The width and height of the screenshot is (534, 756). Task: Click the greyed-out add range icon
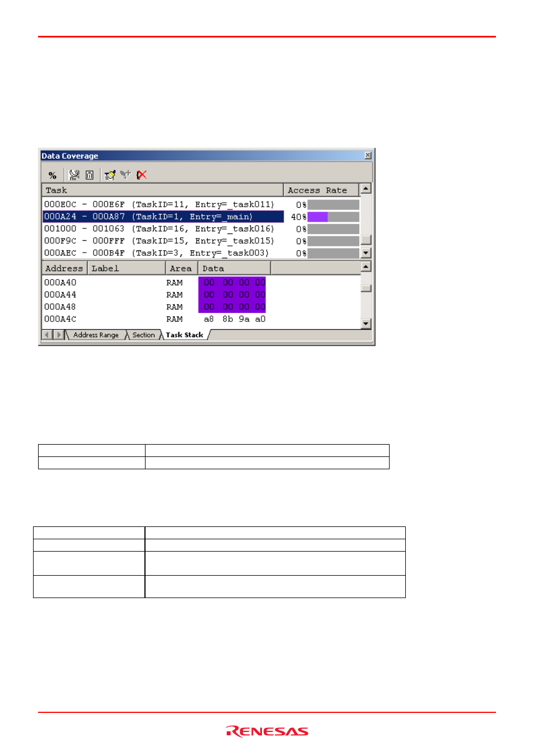pyautogui.click(x=125, y=175)
